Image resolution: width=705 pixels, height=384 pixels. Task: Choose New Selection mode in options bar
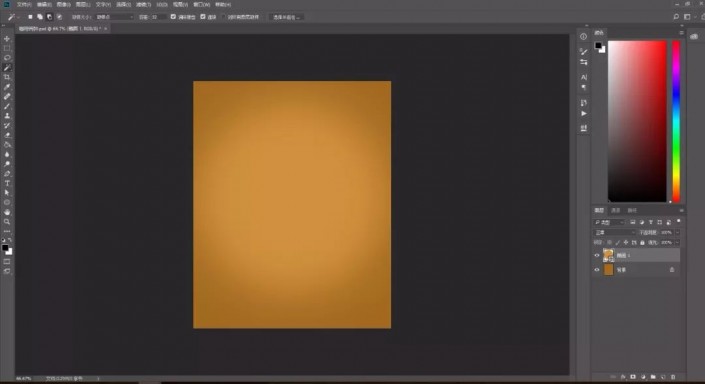(30, 17)
